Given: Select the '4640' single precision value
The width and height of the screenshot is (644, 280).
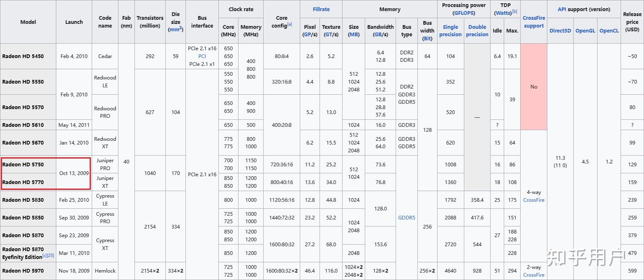Looking at the screenshot, I should point(450,271).
